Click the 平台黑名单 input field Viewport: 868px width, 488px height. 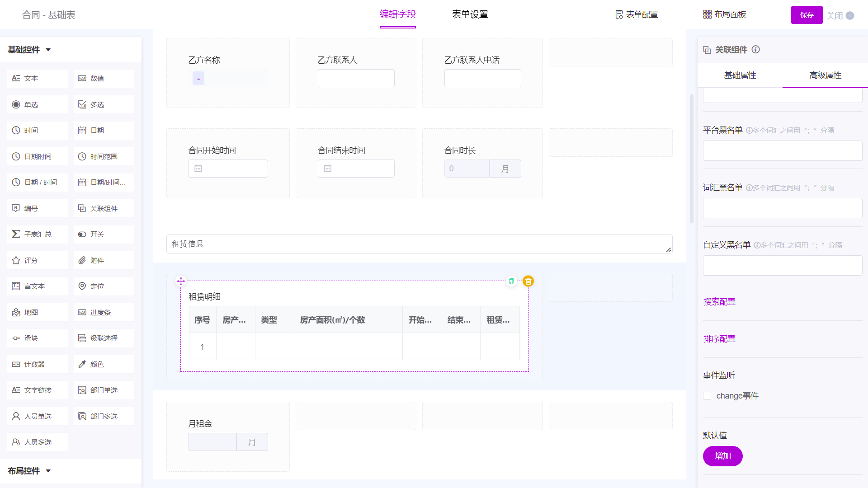click(x=783, y=151)
